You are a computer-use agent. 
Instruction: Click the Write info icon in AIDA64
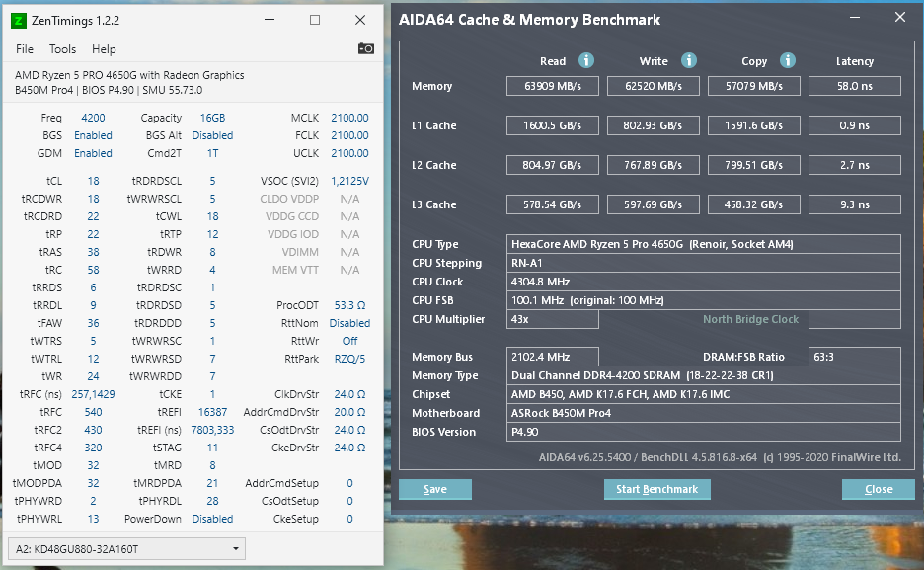688,60
